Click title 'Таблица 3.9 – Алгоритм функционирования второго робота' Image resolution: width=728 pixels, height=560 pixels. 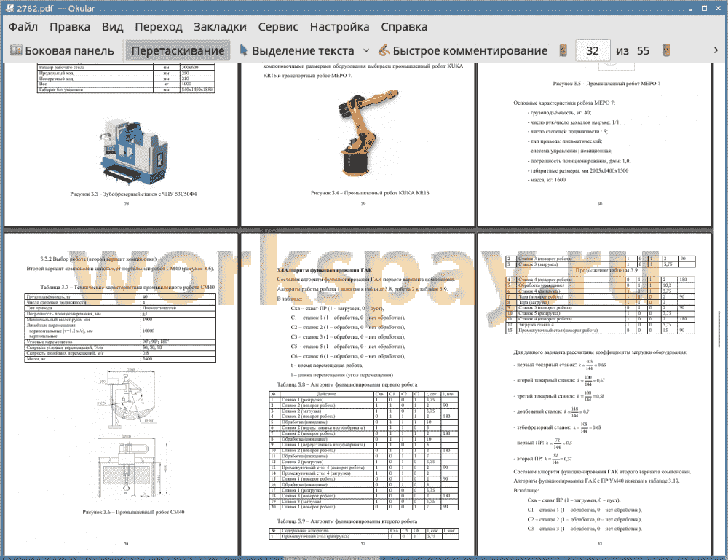(347, 521)
